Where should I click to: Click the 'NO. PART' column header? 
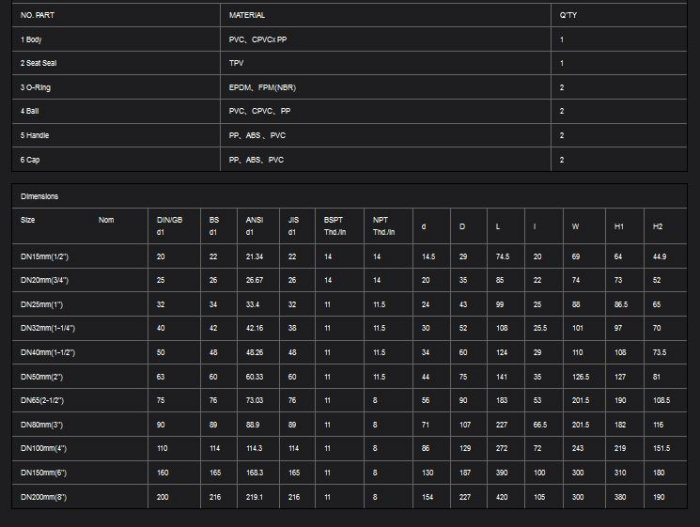(x=36, y=16)
